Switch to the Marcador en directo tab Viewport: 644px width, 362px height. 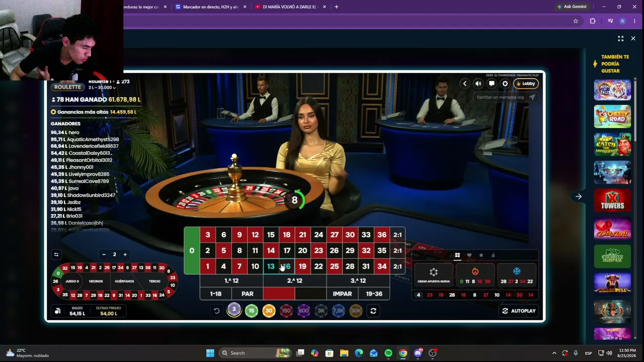210,7
